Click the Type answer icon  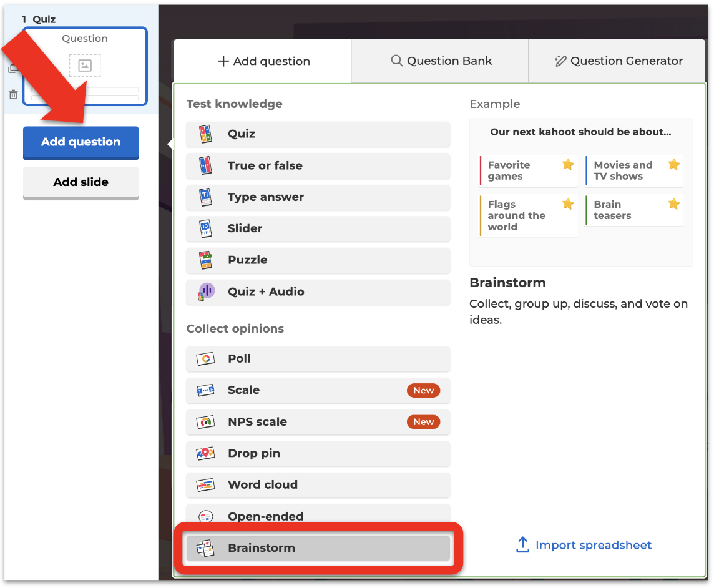[206, 197]
